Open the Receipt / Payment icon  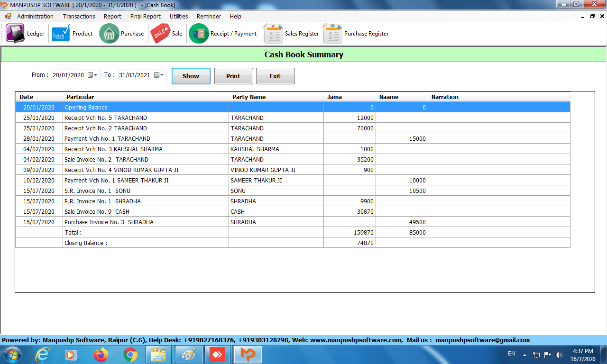tap(199, 34)
